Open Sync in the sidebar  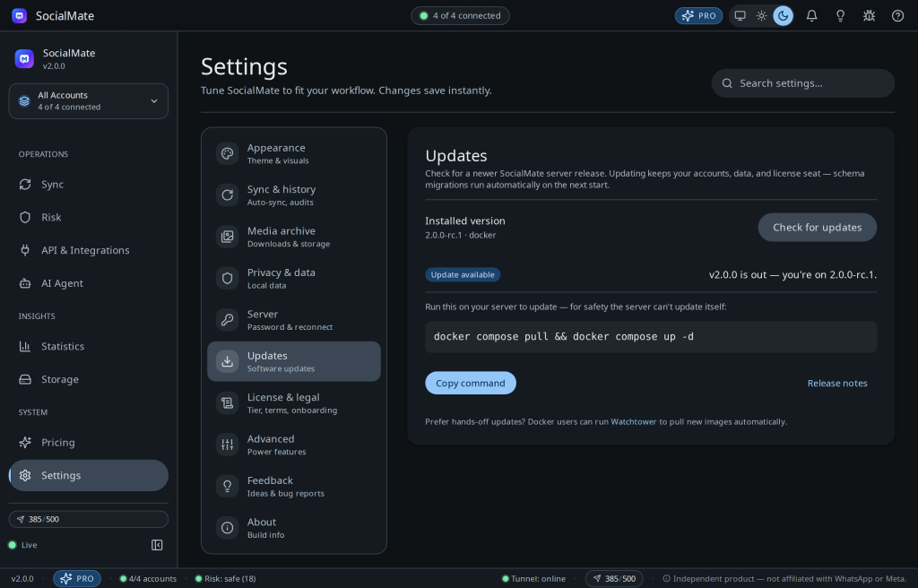[89, 185]
